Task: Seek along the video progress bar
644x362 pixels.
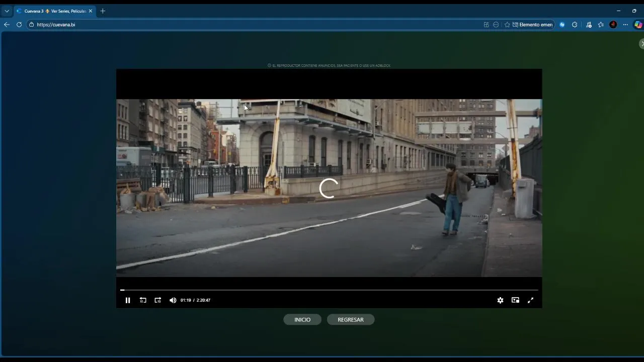Action: [329, 290]
